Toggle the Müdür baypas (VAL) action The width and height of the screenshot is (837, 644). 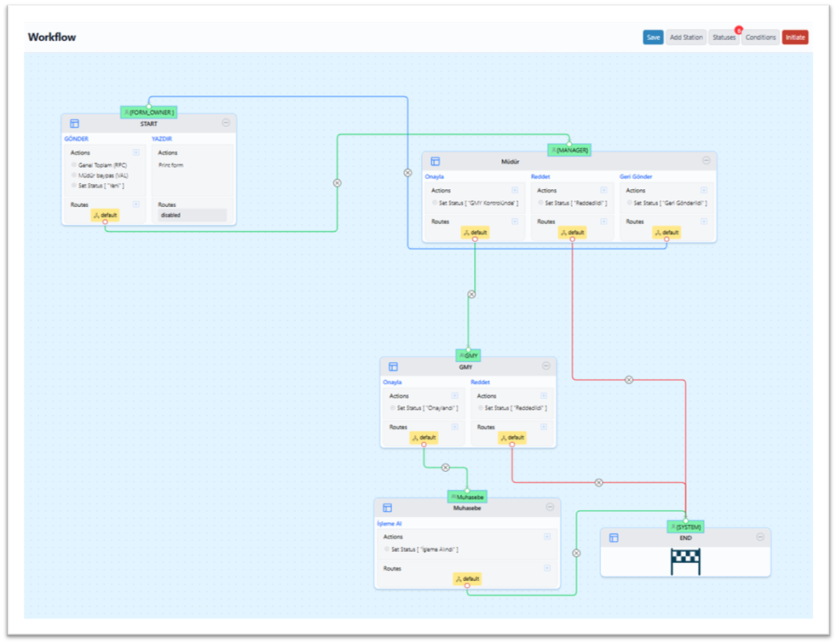pyautogui.click(x=74, y=175)
